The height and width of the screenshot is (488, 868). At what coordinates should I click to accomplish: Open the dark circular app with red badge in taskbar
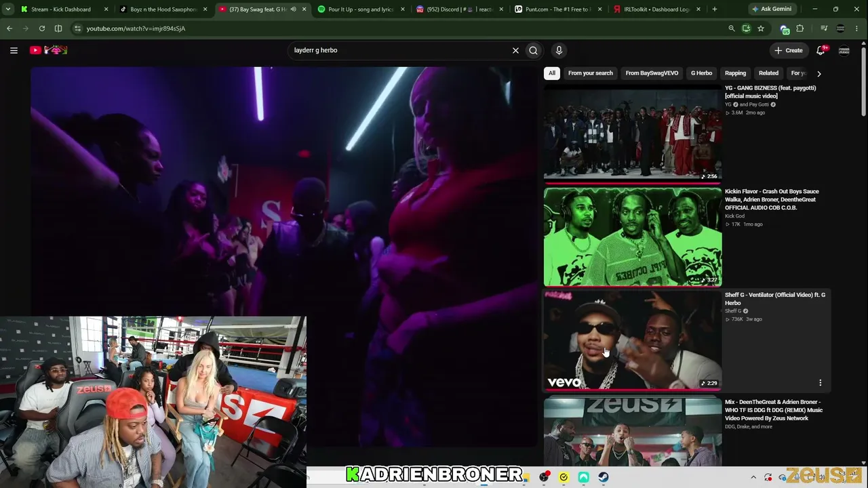544,477
